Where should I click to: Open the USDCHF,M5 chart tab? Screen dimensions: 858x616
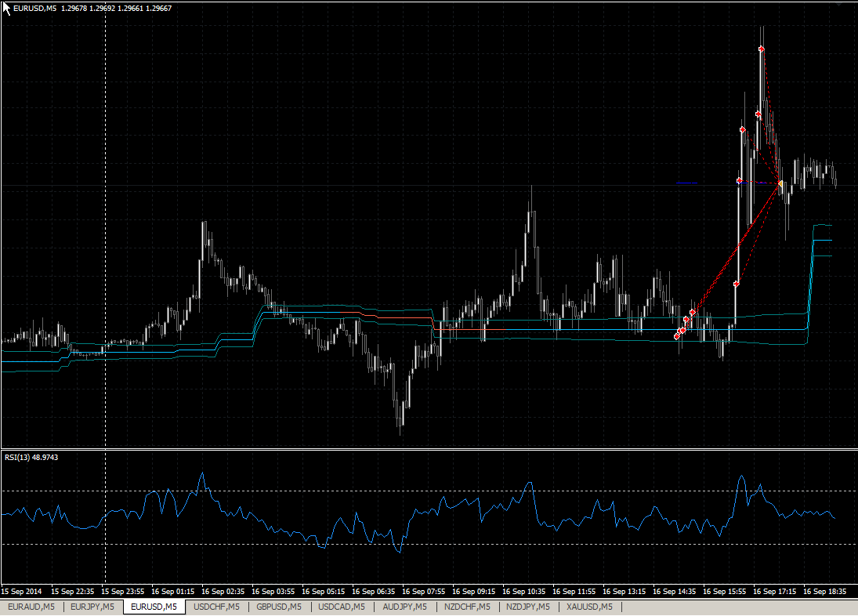[x=217, y=607]
